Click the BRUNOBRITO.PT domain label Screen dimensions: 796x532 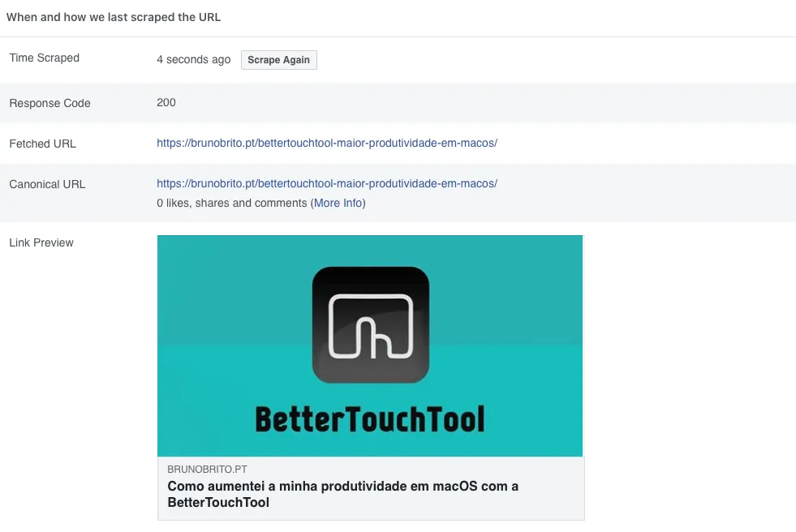coord(207,469)
